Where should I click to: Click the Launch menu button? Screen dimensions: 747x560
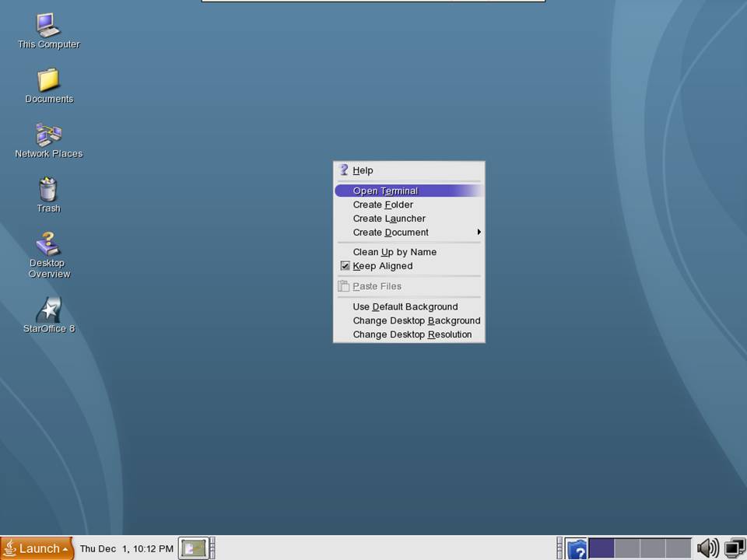[x=37, y=548]
